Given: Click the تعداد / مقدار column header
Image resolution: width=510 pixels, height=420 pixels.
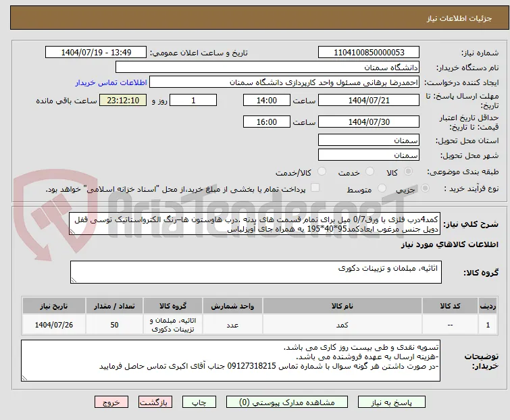Looking at the screenshot, I should [114, 306].
